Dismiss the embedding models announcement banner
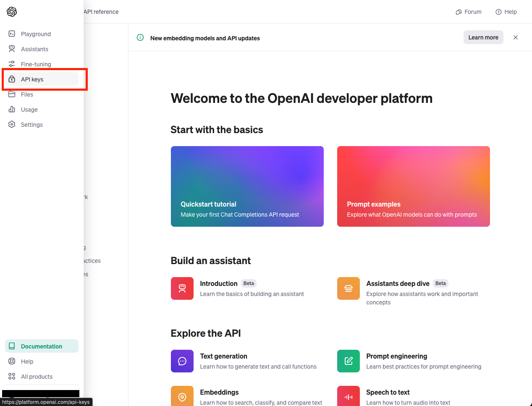Screen dimensions: 532x406 click(x=516, y=37)
